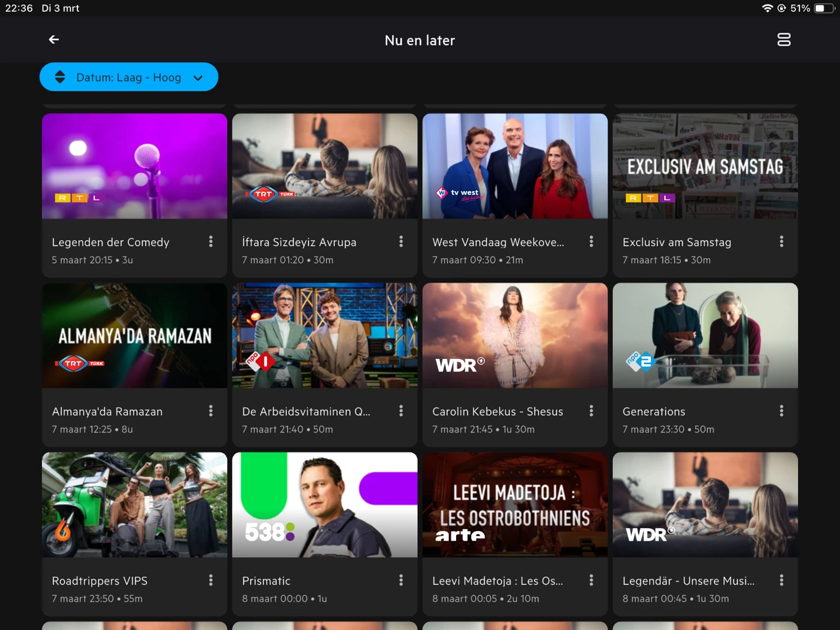Open options menu for Generations
The height and width of the screenshot is (630, 840).
(782, 411)
